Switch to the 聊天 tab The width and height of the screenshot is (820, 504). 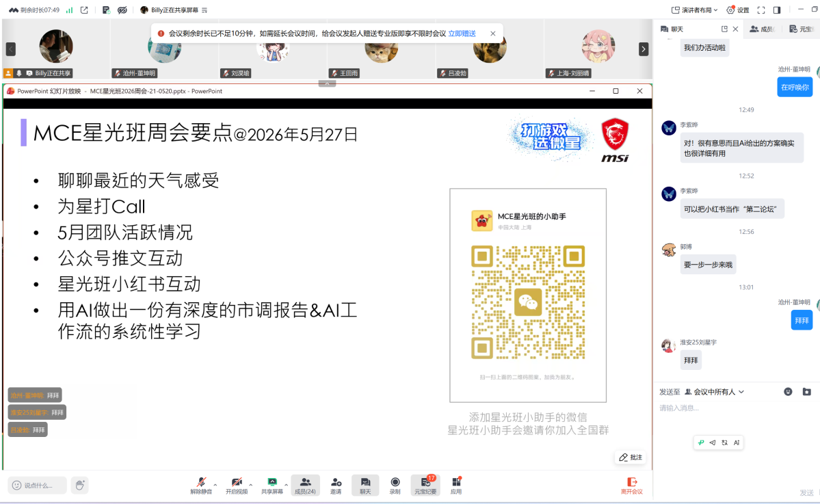click(x=672, y=29)
